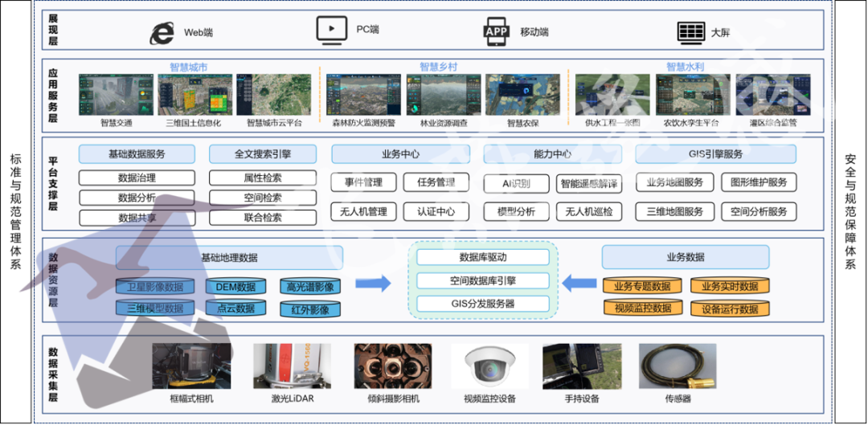Image resolution: width=868 pixels, height=425 pixels.
Task: Click the PC端 monitor play icon
Action: tap(330, 30)
